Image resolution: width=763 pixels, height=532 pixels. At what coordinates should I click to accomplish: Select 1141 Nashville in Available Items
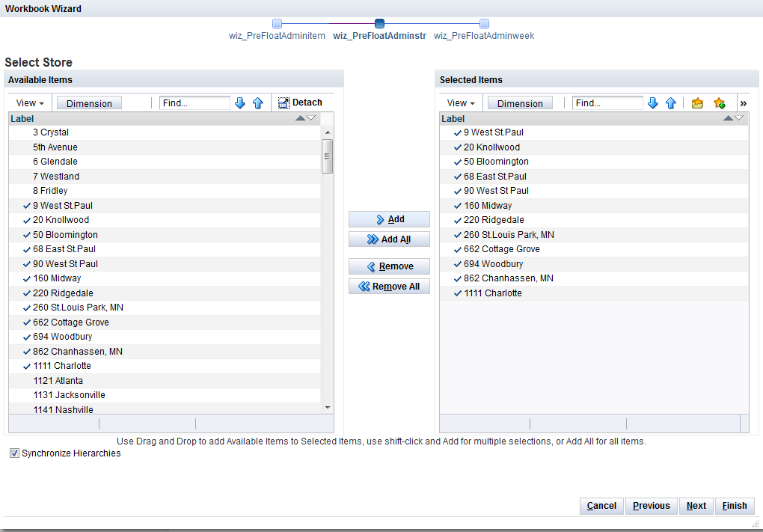point(165,409)
